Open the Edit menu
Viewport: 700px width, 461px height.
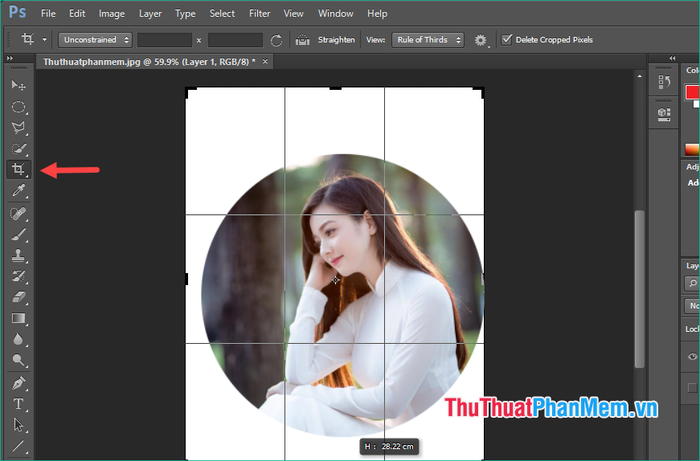coord(77,14)
